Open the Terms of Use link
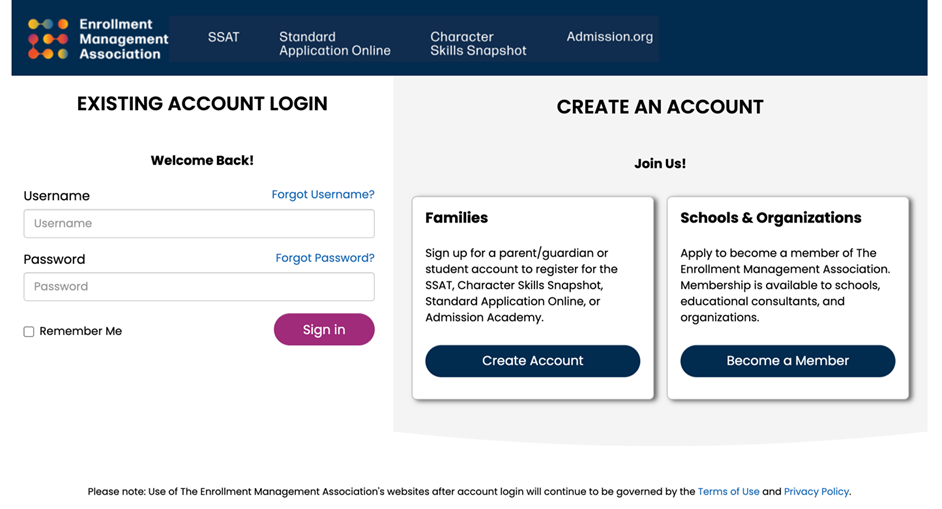This screenshot has height=509, width=942. tap(728, 492)
